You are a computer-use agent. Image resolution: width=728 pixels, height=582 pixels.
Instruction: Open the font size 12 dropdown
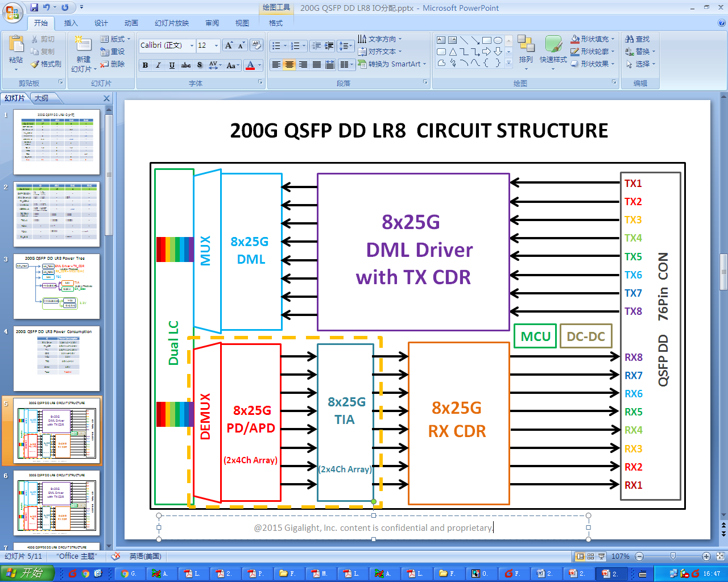[216, 45]
